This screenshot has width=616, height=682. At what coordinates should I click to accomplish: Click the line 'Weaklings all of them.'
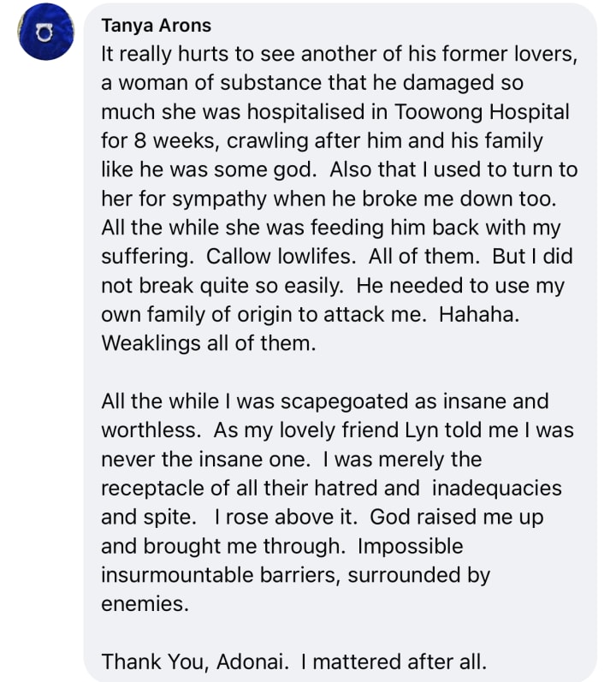(x=209, y=344)
